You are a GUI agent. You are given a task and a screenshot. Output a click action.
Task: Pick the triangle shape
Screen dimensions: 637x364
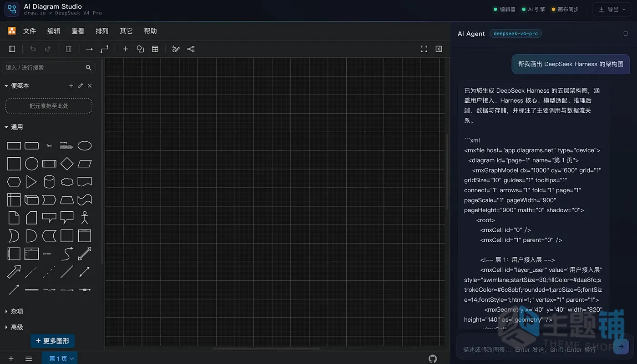point(31,182)
